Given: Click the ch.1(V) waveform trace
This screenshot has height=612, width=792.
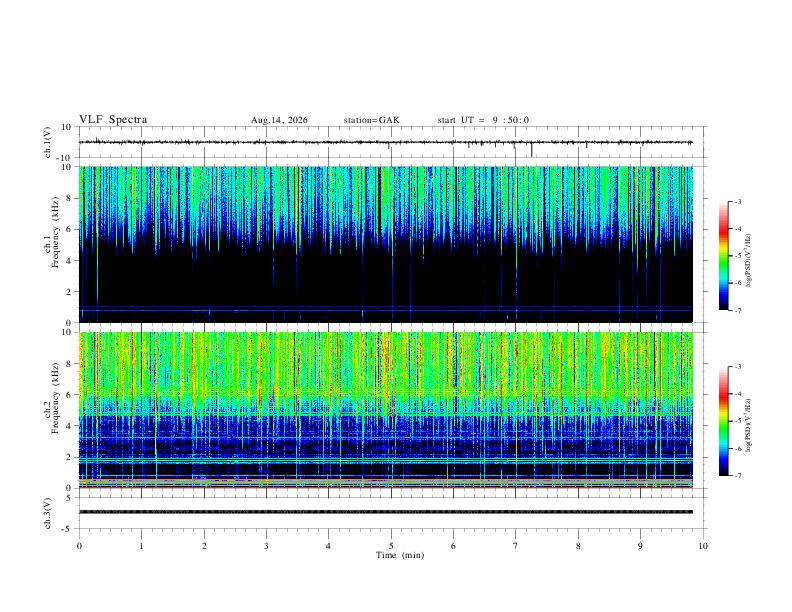Looking at the screenshot, I should 385,142.
